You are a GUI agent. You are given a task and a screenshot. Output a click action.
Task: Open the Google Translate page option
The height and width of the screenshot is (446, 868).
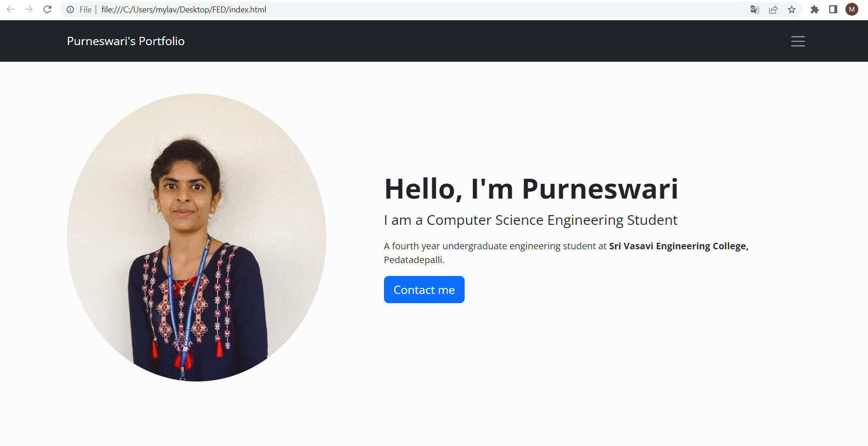pos(755,9)
